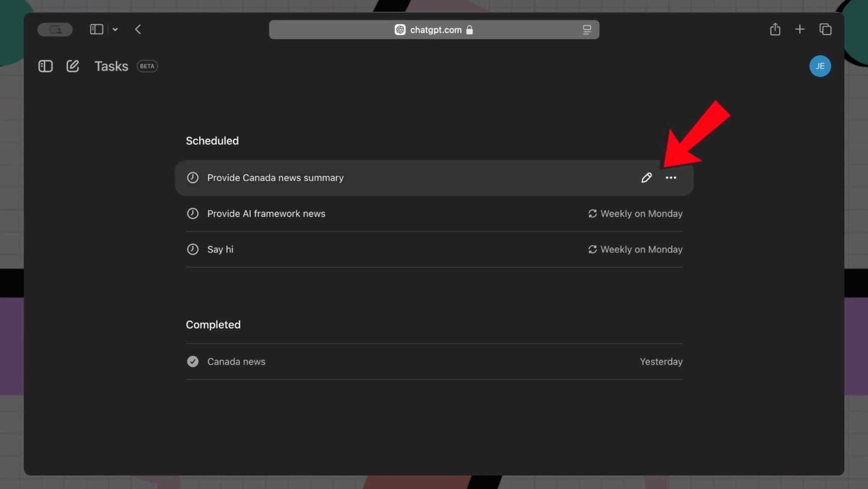Click the clock icon of Canada news summary
This screenshot has width=868, height=489.
[193, 178]
